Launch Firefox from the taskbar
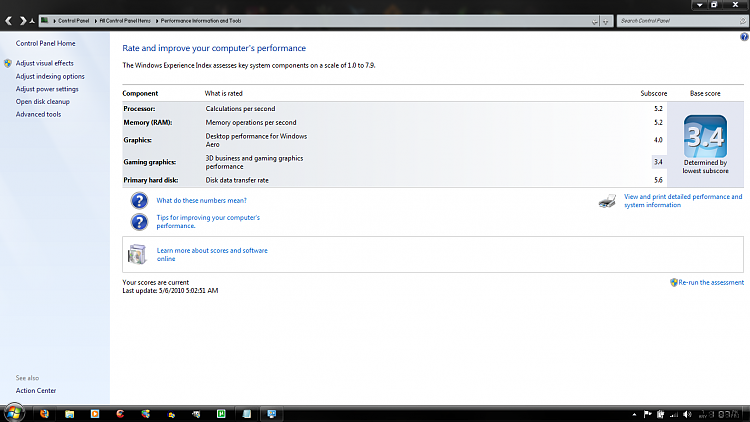The width and height of the screenshot is (750, 422). pyautogui.click(x=44, y=414)
